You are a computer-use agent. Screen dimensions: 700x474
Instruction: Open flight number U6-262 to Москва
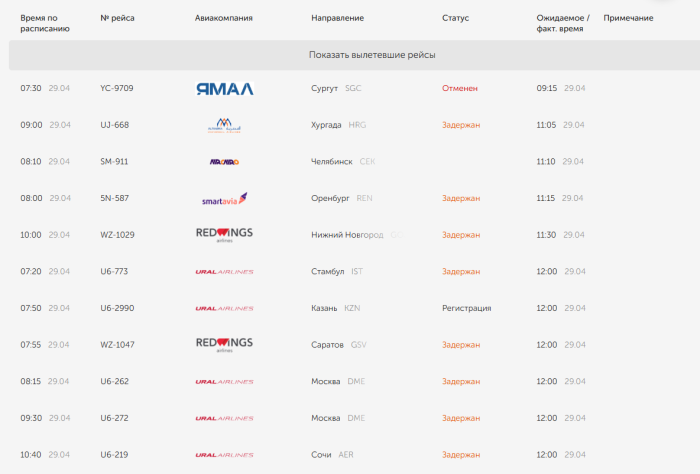(x=115, y=381)
